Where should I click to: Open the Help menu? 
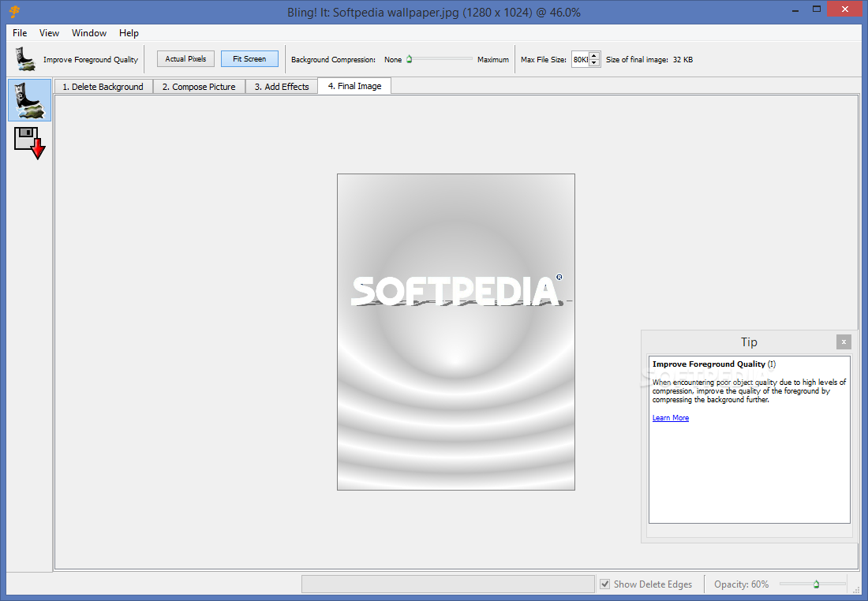pyautogui.click(x=129, y=33)
